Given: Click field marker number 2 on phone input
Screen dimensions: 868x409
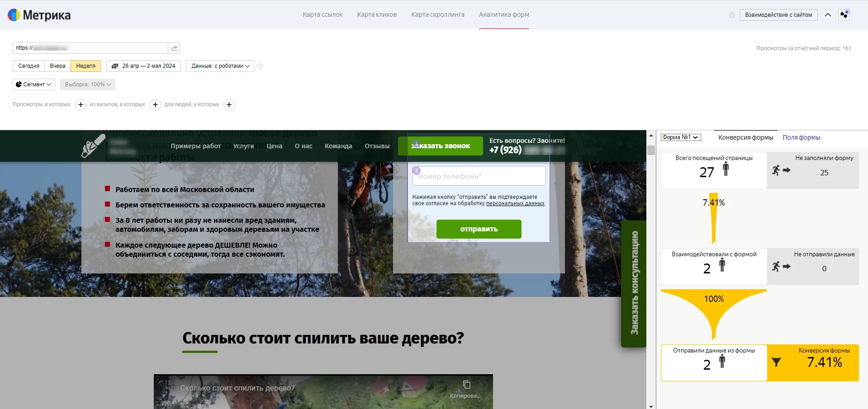Looking at the screenshot, I should pyautogui.click(x=417, y=171).
